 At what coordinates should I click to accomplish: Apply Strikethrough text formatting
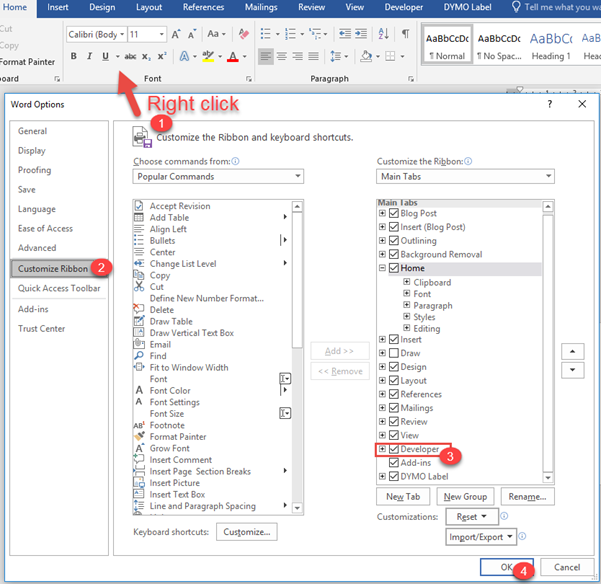tap(130, 56)
